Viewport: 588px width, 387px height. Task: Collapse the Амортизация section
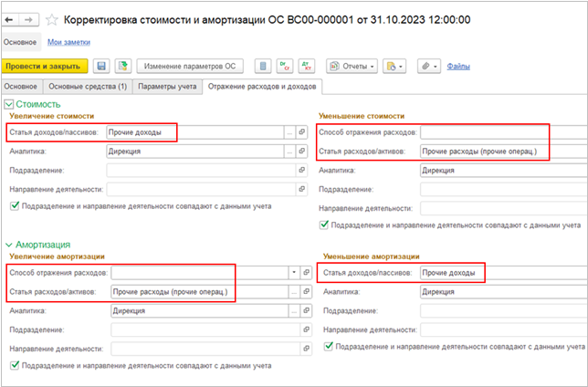9,245
